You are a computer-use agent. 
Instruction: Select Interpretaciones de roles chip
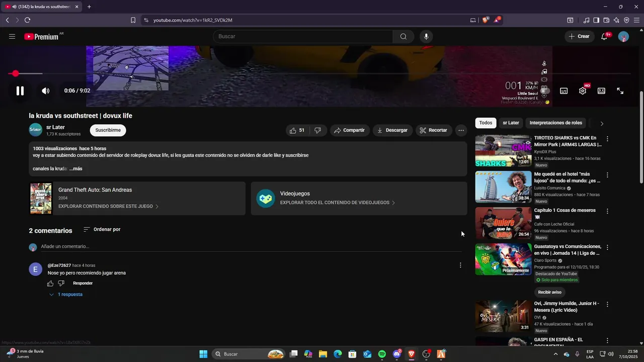click(x=555, y=123)
